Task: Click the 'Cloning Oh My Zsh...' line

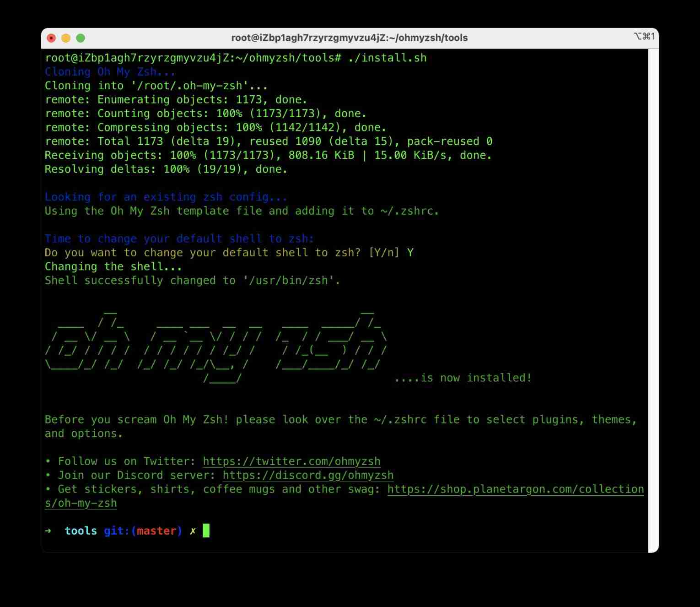Action: 110,72
